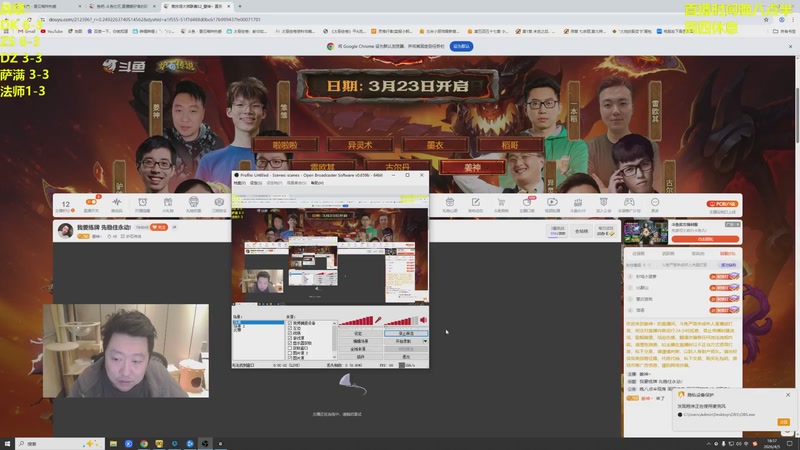This screenshot has width=800, height=450.
Task: Click the streamer avatar beside the room title
Action: coord(65,231)
